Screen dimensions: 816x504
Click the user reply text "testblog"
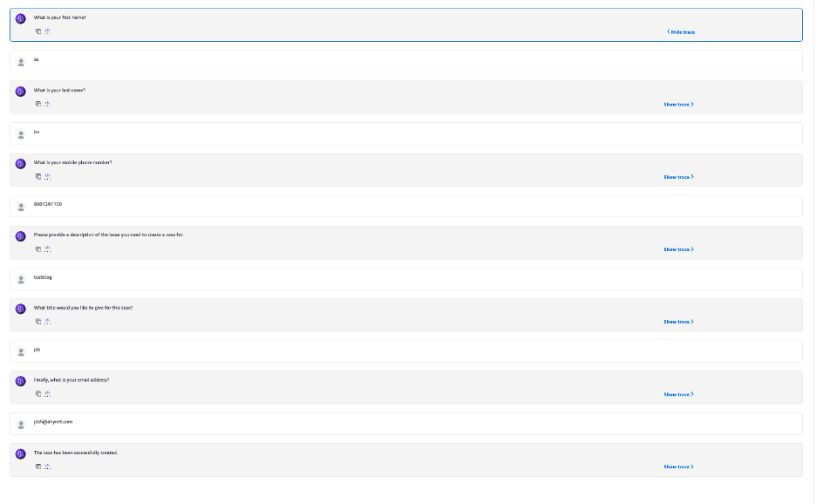(x=43, y=277)
